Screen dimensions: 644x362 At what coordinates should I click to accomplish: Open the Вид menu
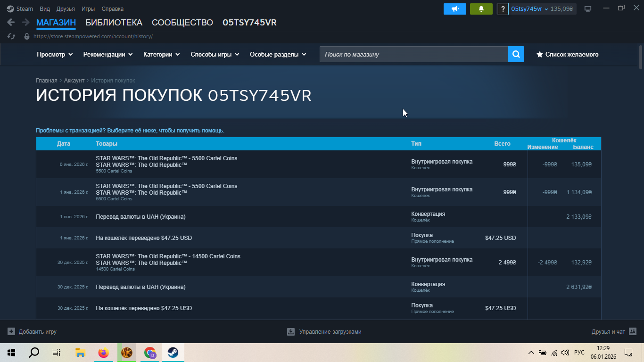pos(45,8)
